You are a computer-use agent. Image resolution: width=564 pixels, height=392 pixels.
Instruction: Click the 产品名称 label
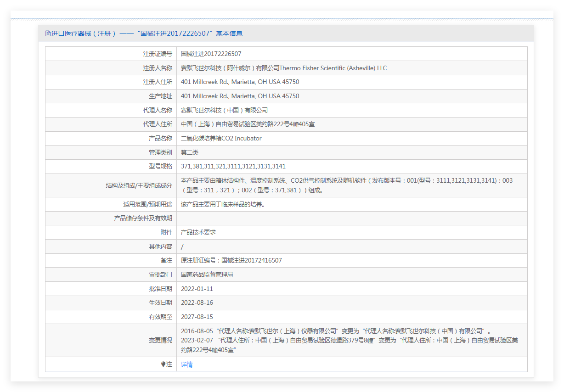pos(161,139)
